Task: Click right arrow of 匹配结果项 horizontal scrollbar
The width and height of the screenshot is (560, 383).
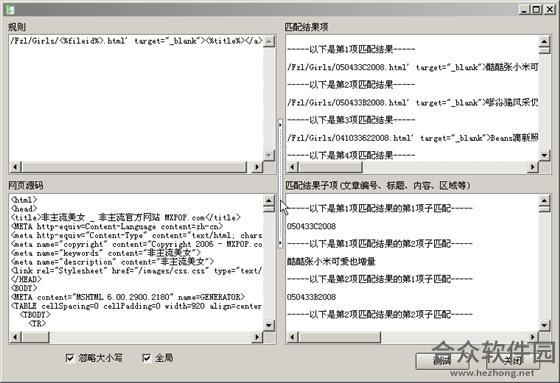Action: click(x=532, y=167)
